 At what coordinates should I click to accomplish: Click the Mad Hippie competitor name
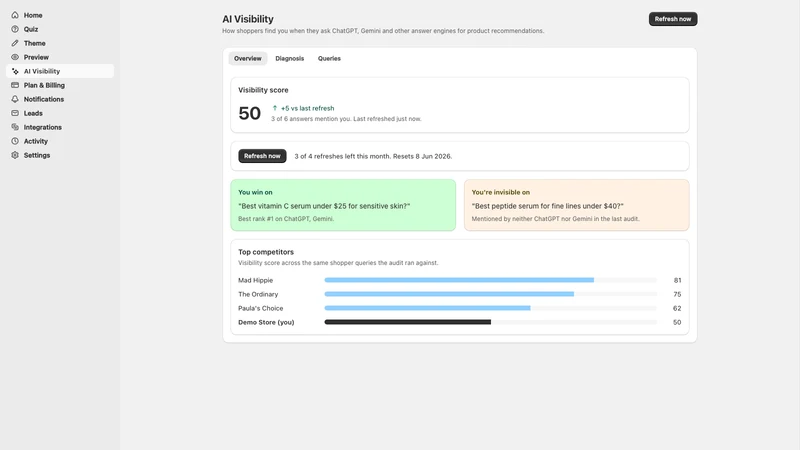click(x=256, y=280)
